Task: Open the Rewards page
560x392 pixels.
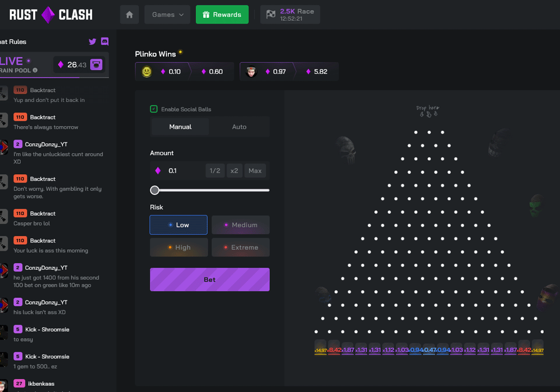Action: [x=222, y=15]
